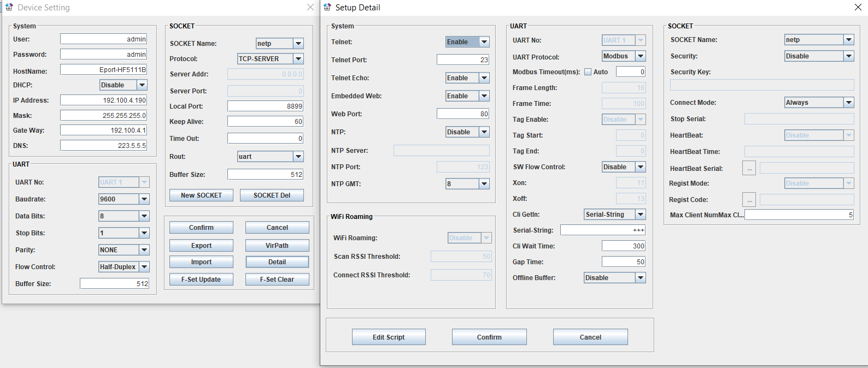Viewport: 868px width, 368px height.
Task: Expand the Data Bits dropdown
Action: coord(144,216)
